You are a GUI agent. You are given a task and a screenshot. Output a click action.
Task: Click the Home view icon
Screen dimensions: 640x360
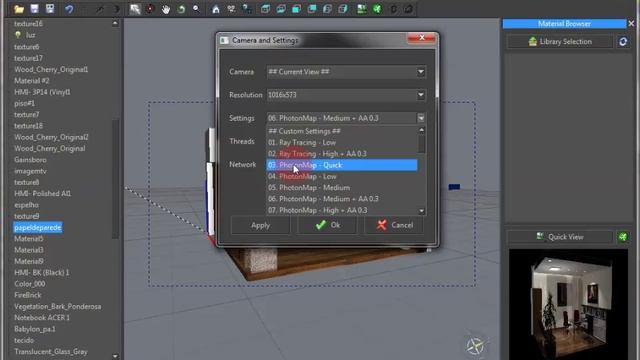point(216,9)
